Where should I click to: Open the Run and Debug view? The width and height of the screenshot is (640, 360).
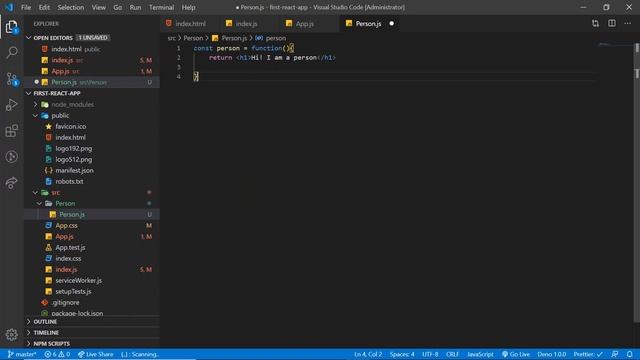11,105
